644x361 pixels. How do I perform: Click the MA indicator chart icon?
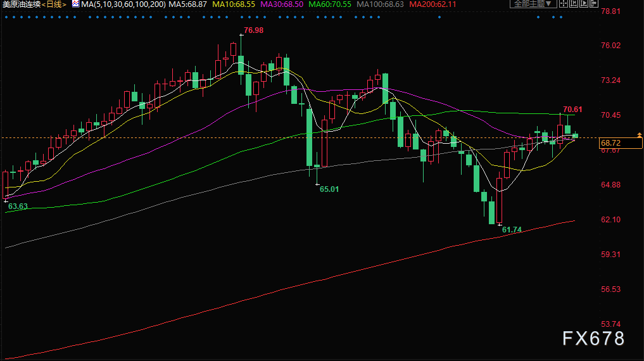pyautogui.click(x=75, y=4)
